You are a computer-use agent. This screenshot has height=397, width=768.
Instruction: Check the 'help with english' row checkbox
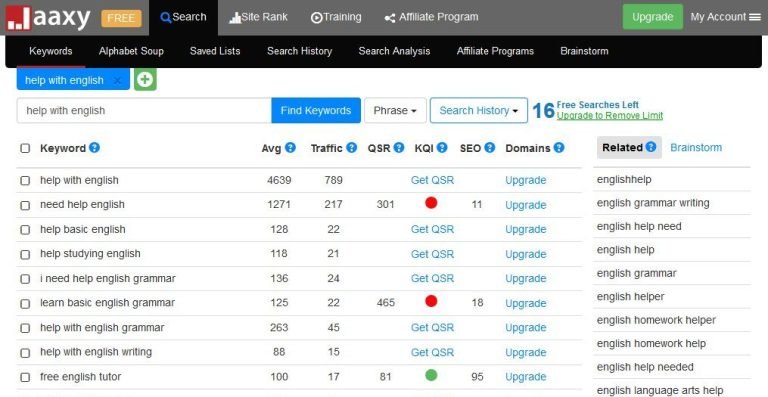[x=25, y=181]
